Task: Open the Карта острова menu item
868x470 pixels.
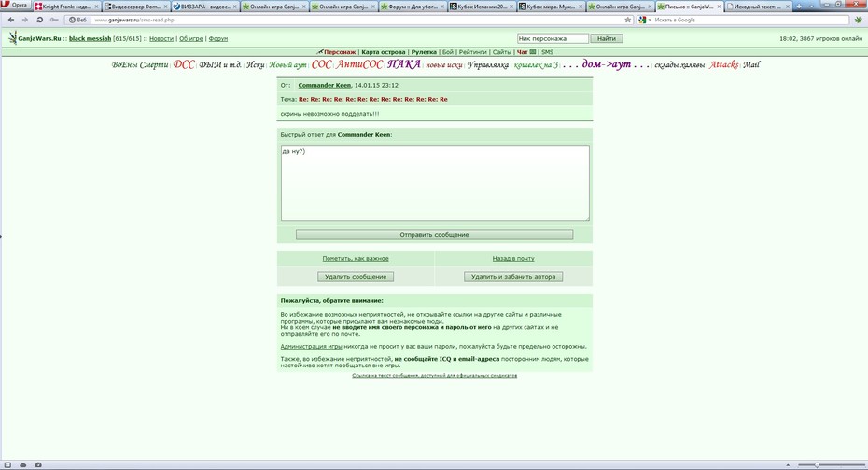Action: (x=383, y=52)
